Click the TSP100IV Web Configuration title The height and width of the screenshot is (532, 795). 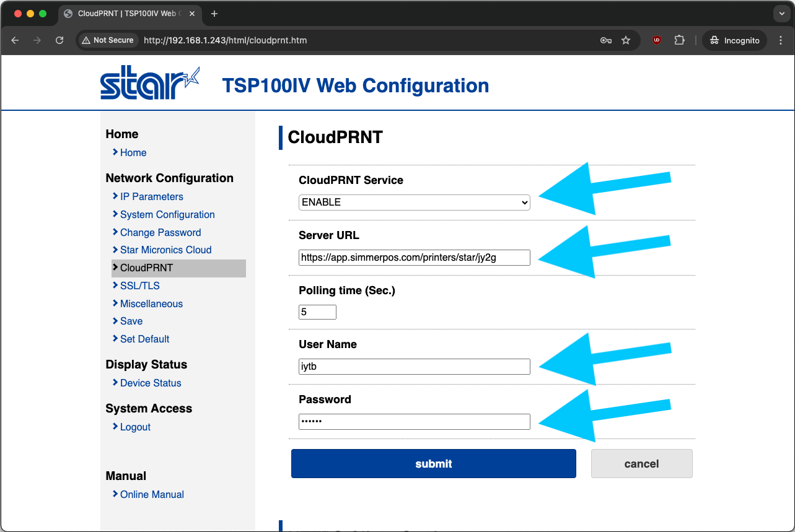tap(356, 85)
